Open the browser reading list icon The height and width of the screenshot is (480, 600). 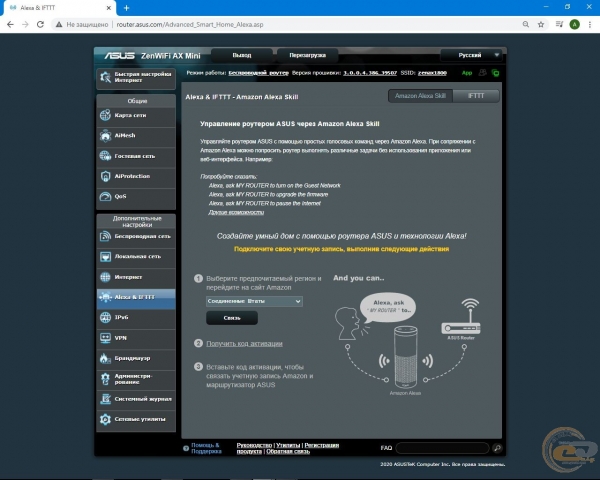(559, 24)
